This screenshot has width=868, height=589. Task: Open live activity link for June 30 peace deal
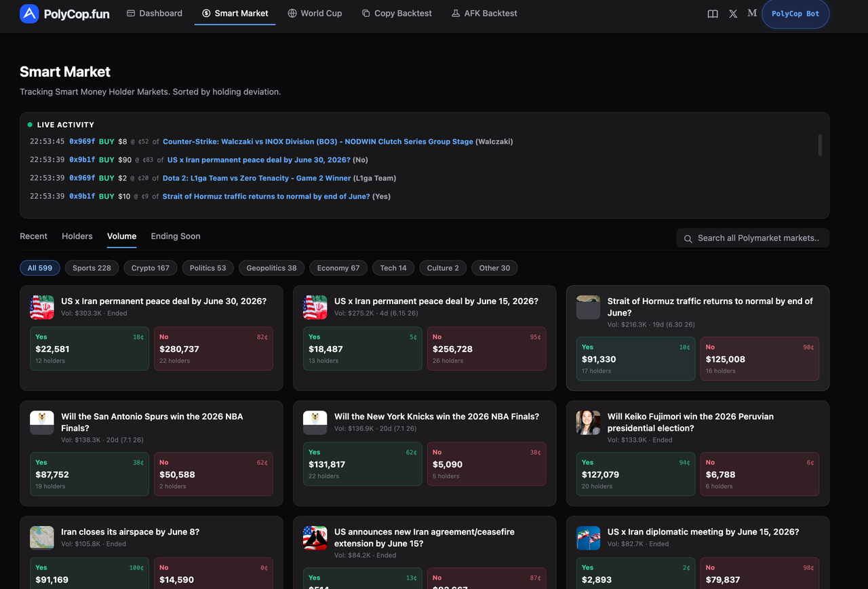pyautogui.click(x=259, y=160)
